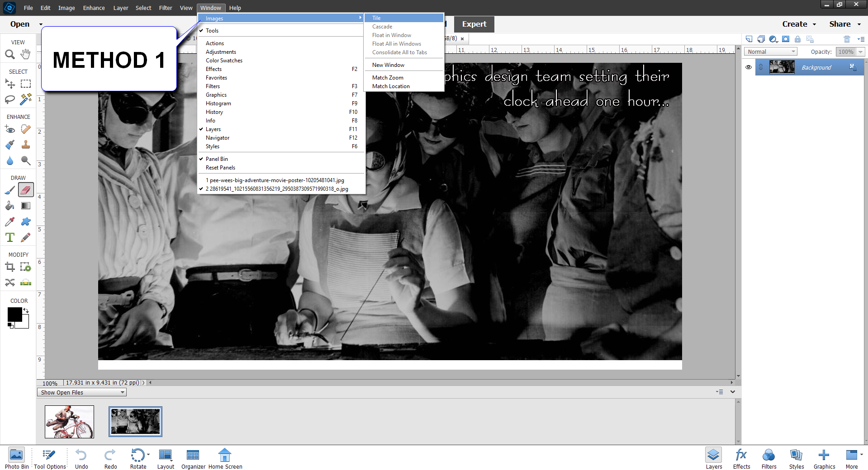Select the Spot Healing Brush tool
This screenshot has width=868, height=470.
[26, 129]
